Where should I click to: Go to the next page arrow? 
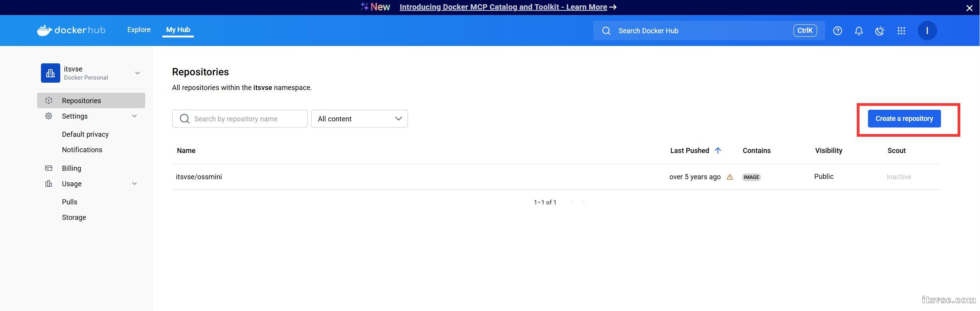pos(584,202)
